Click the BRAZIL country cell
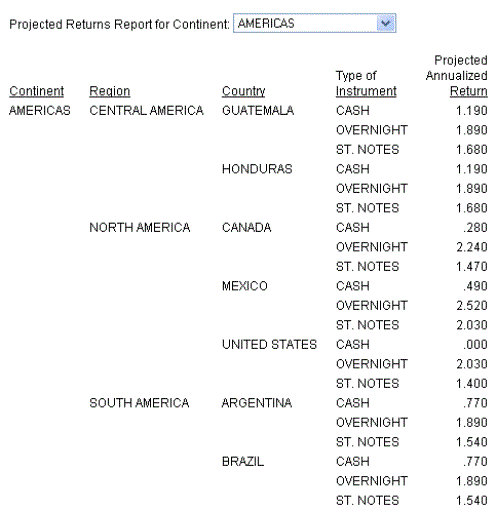This screenshot has width=496, height=510. click(x=243, y=462)
